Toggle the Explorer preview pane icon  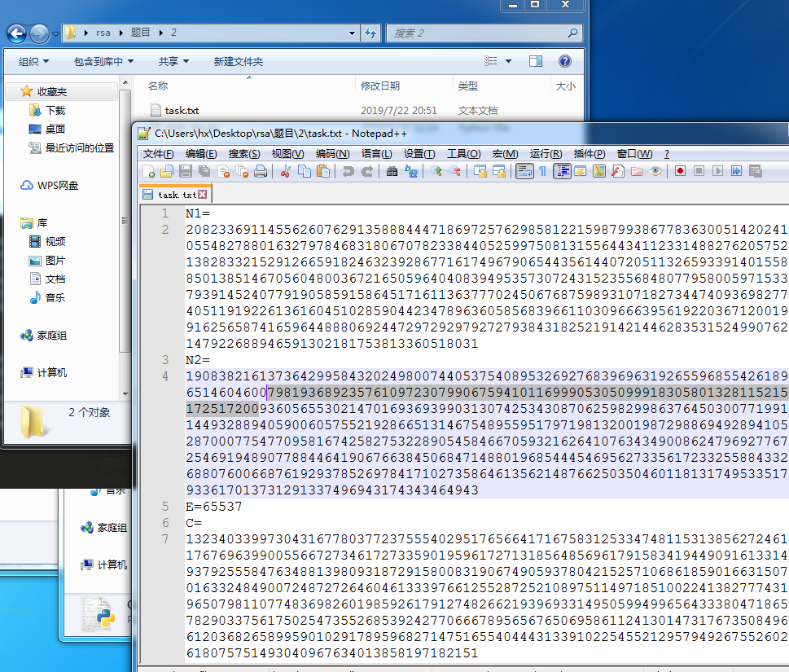click(x=536, y=61)
